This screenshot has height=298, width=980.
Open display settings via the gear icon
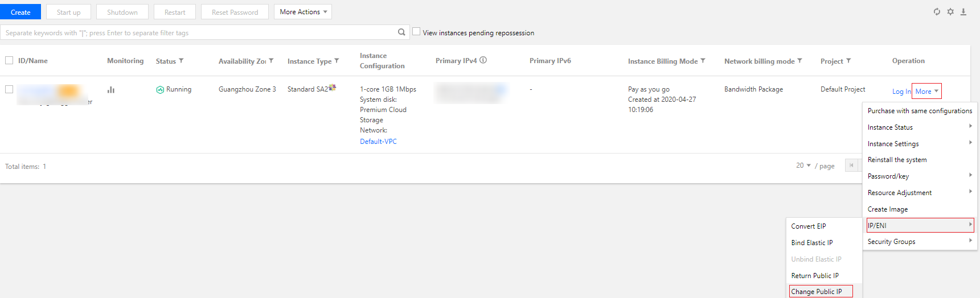950,12
